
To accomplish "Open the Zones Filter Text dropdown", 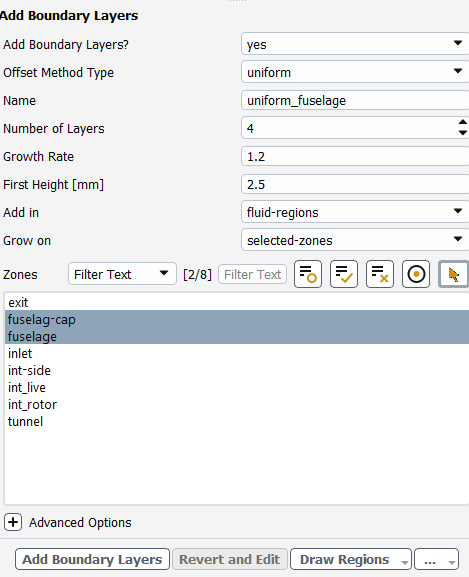I will click(x=122, y=274).
